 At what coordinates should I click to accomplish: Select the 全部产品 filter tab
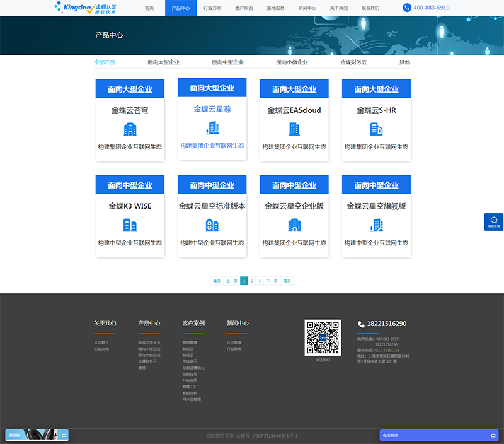pyautogui.click(x=105, y=62)
